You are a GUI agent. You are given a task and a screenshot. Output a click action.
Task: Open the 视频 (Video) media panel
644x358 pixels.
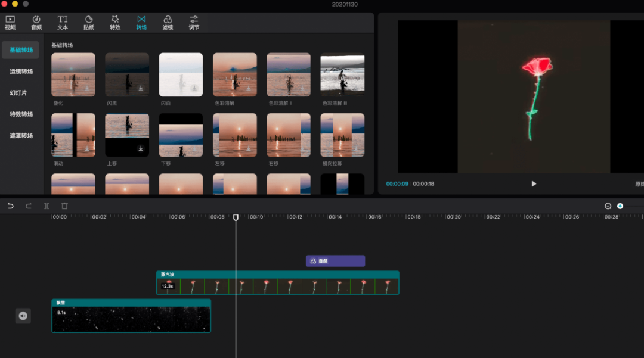coord(10,23)
